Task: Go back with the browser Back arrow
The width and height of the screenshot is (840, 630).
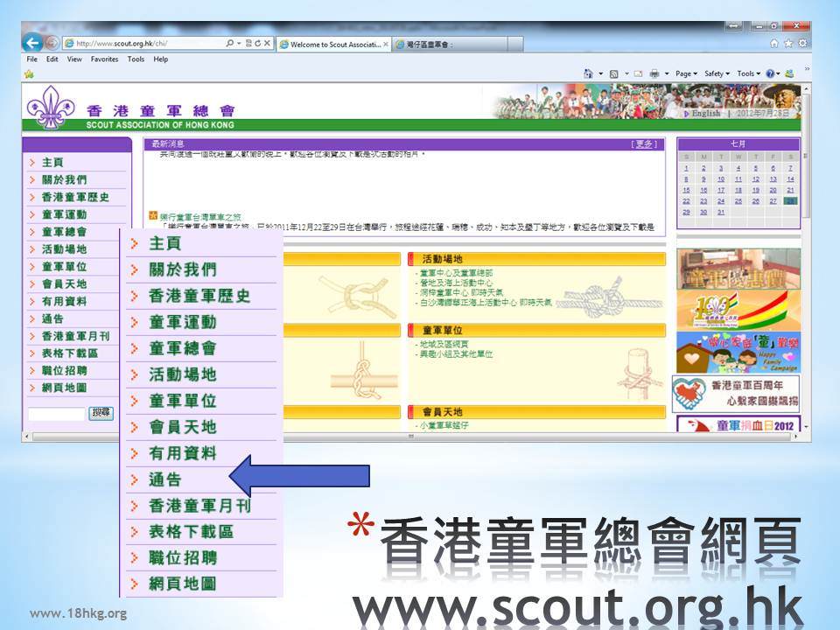Action: point(32,42)
